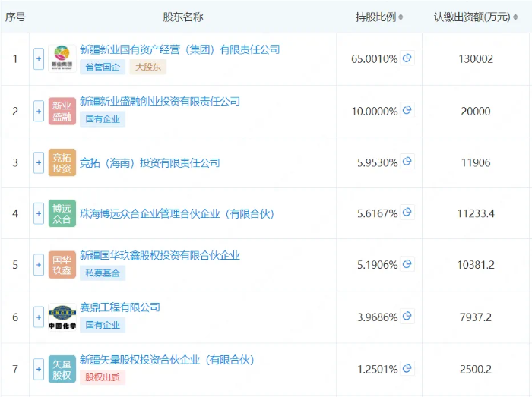Viewport: 532px width, 397px height.
Task: Open pie chart icon beside 3.9686%
Action: pyautogui.click(x=407, y=317)
